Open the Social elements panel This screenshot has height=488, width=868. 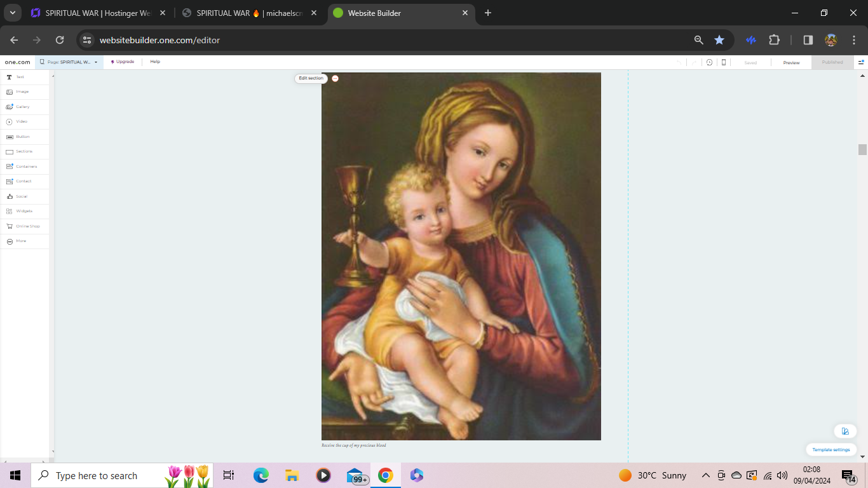tap(21, 196)
